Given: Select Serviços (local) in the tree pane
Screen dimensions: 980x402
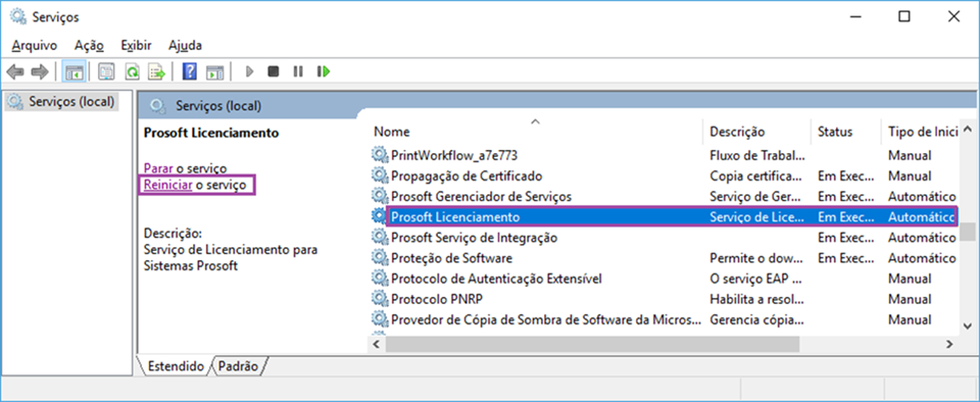Looking at the screenshot, I should (x=72, y=102).
